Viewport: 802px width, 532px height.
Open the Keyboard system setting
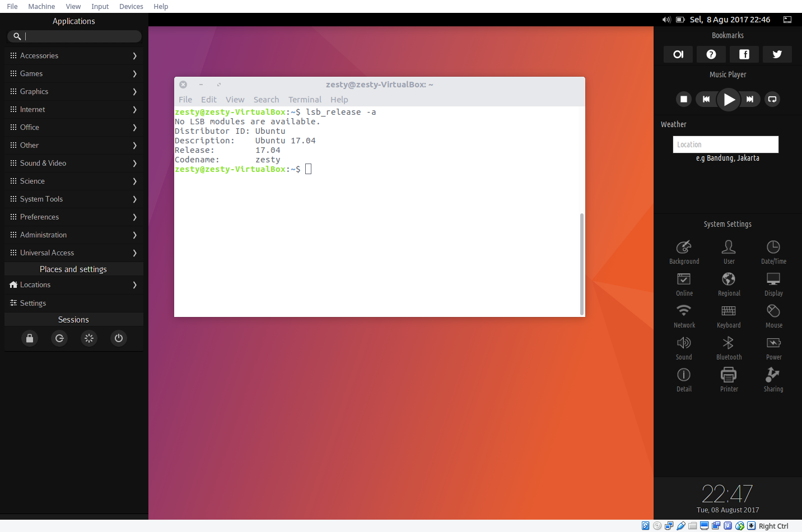729,316
